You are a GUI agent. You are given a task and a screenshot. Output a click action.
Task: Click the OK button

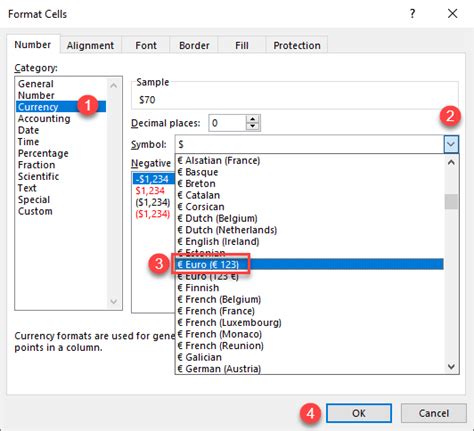pos(359,413)
